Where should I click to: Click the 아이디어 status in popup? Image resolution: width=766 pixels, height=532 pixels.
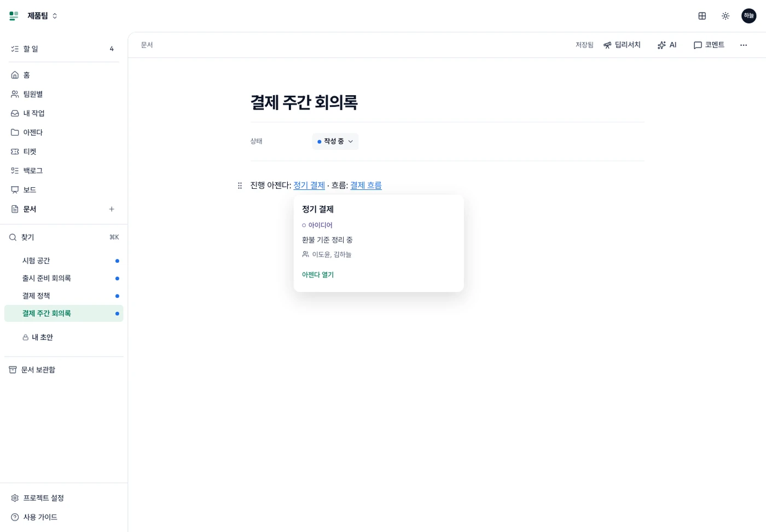[x=317, y=225]
